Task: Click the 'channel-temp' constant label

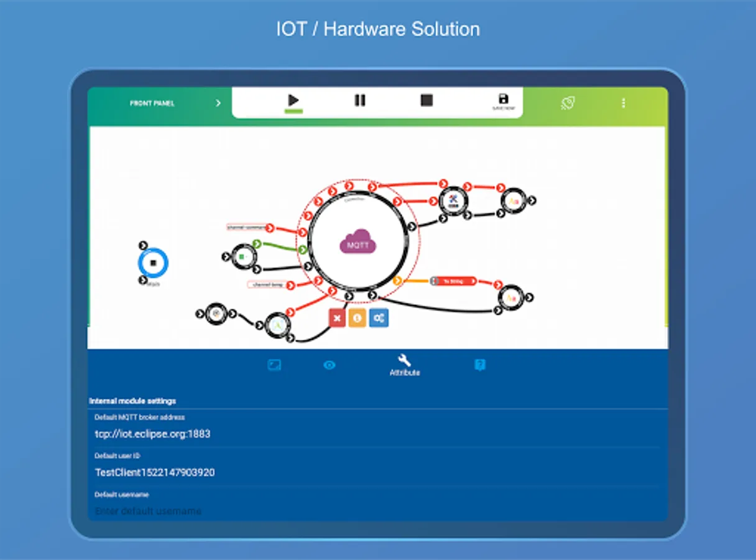Action: click(266, 285)
